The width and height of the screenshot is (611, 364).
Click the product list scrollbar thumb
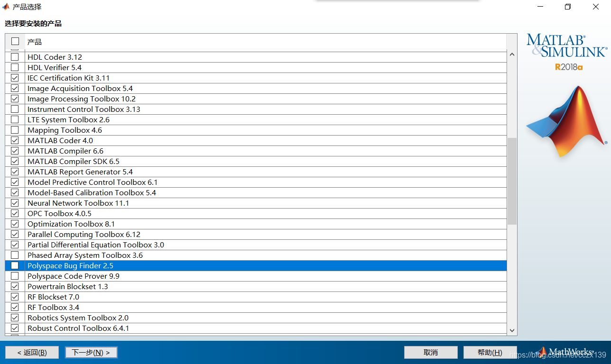(512, 181)
